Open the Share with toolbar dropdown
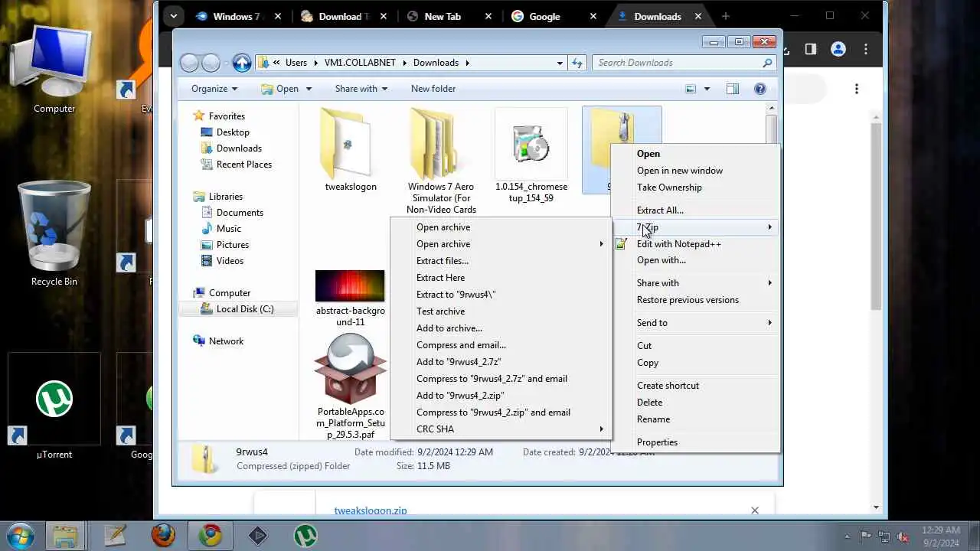Screen dimensions: 980x551 361,89
